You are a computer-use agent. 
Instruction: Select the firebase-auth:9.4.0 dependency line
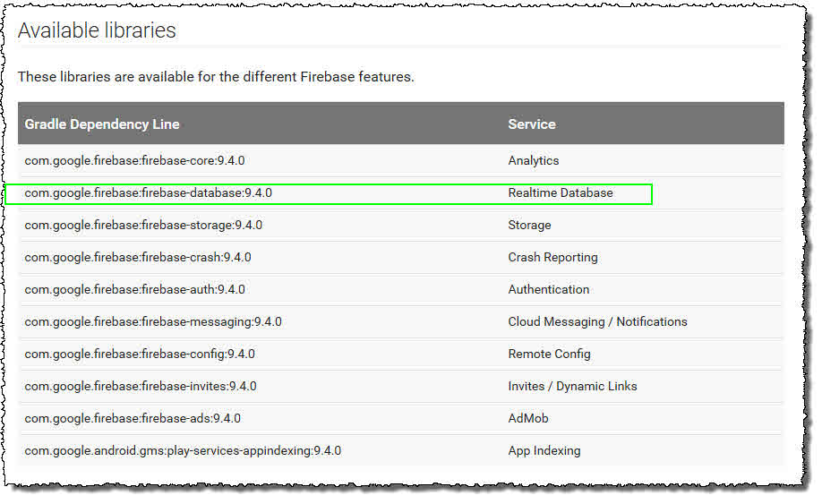[134, 290]
